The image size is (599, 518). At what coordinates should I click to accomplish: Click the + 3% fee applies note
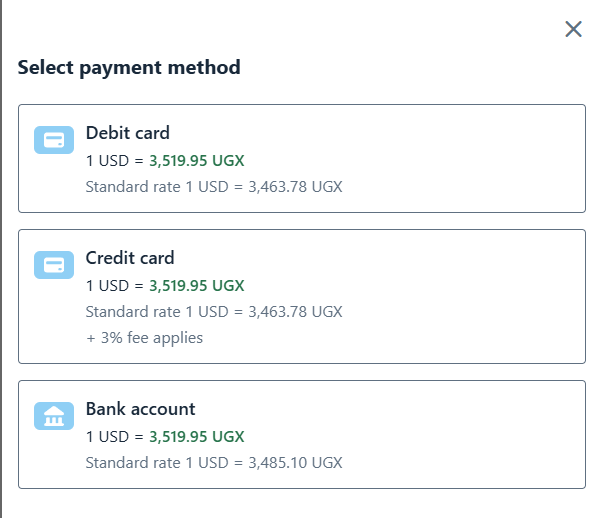click(144, 338)
